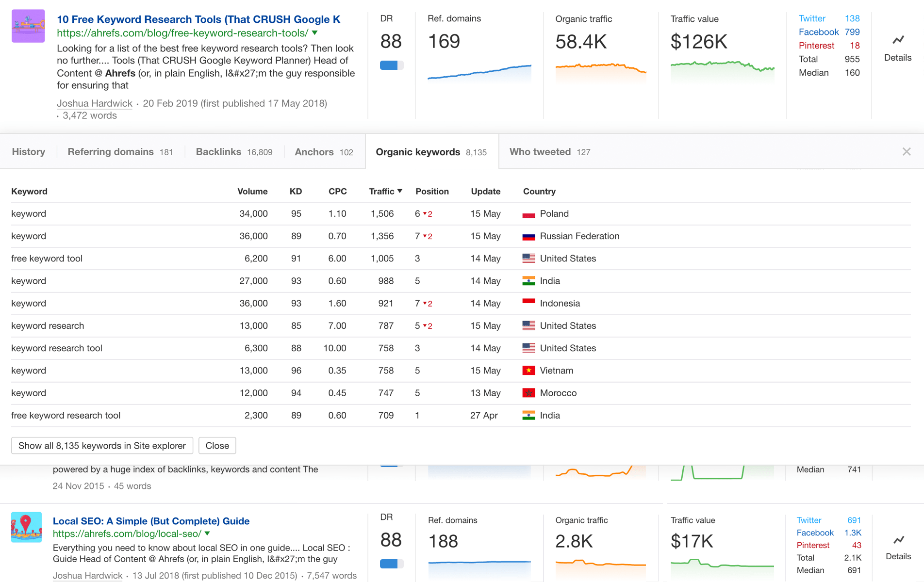
Task: Click 'keyword research' row with 13,000 volume
Action: [461, 326]
